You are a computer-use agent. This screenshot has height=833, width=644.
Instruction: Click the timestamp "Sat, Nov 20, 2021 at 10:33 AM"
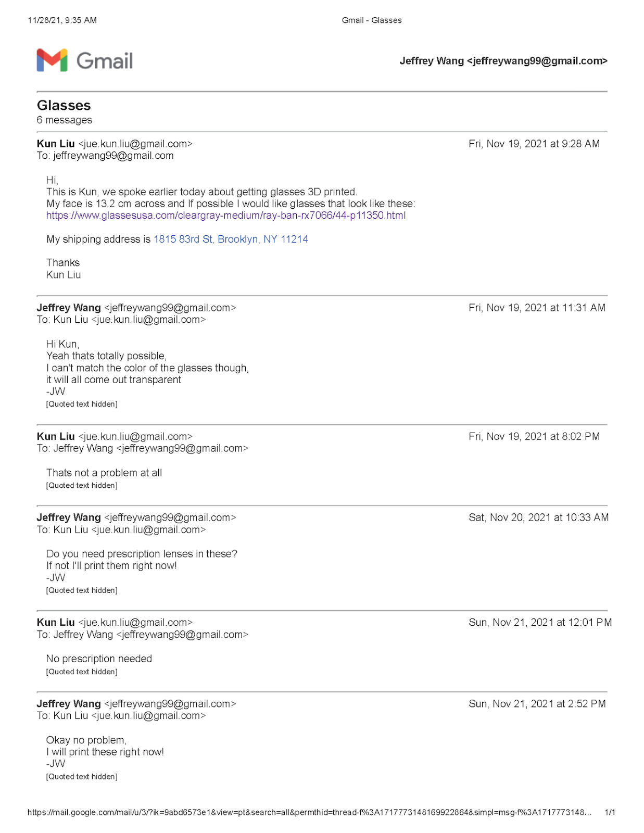click(538, 518)
